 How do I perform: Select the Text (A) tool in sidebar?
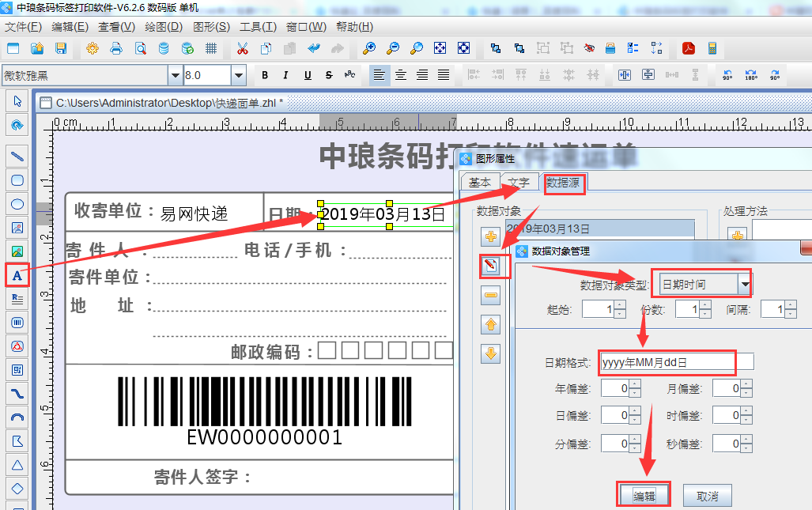tap(17, 275)
